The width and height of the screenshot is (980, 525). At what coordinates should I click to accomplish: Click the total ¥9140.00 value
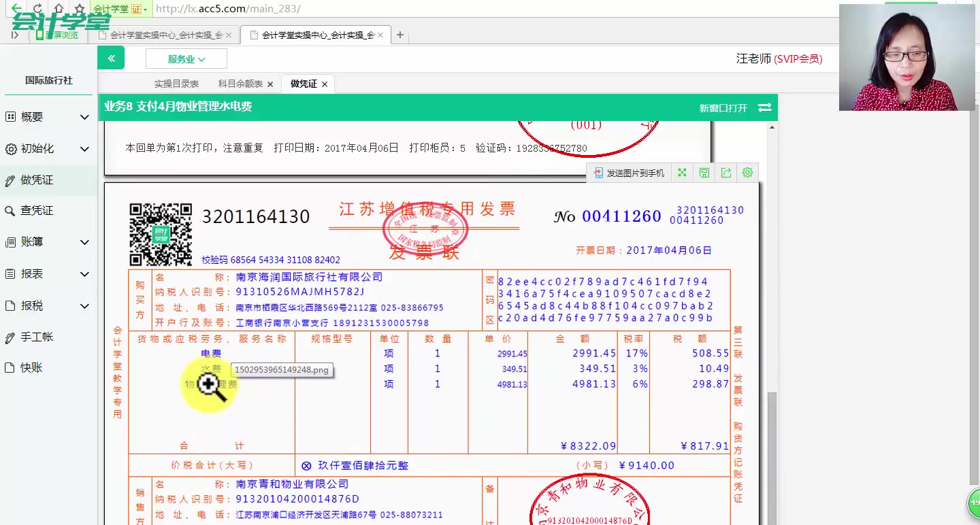click(x=647, y=466)
